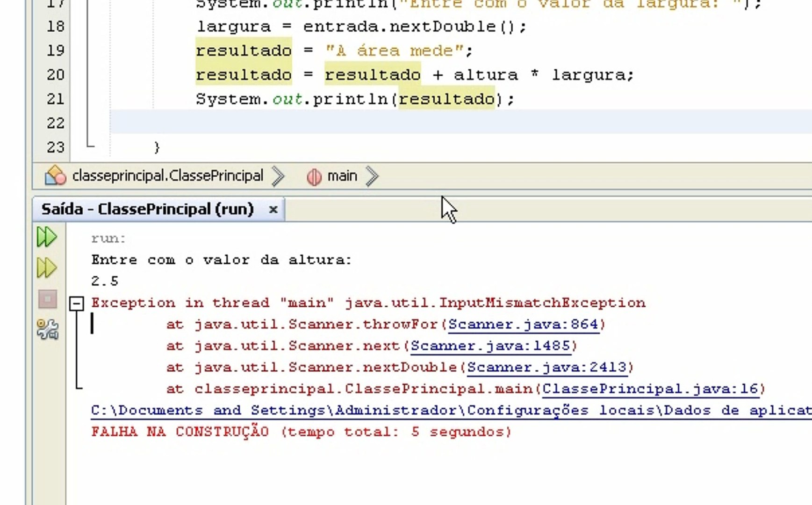Screen dimensions: 812x505
Task: Open the Scanner.java:2413 hyperlink
Action: click(547, 368)
